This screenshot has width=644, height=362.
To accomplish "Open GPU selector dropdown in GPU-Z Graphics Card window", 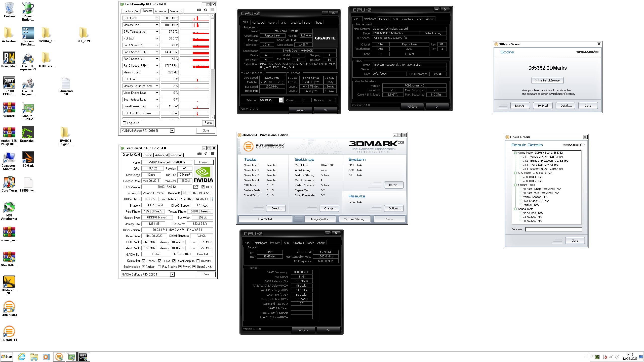I will (172, 274).
